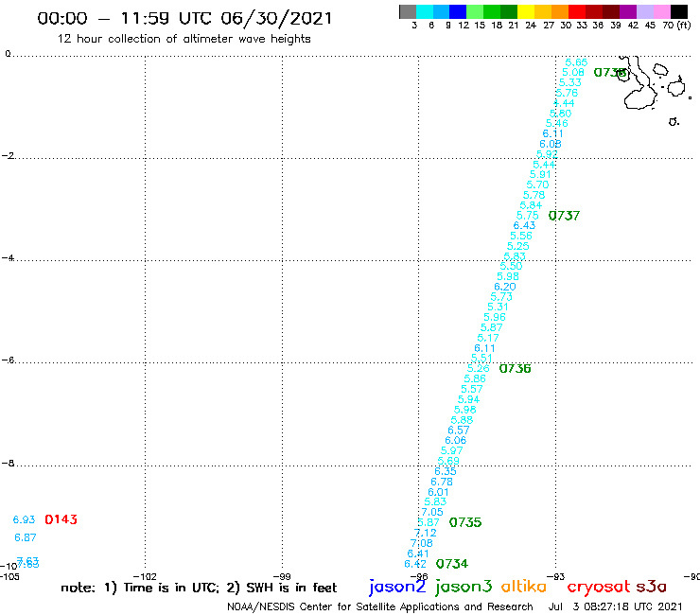
Task: Click the green time label 0737
Action: 564,216
